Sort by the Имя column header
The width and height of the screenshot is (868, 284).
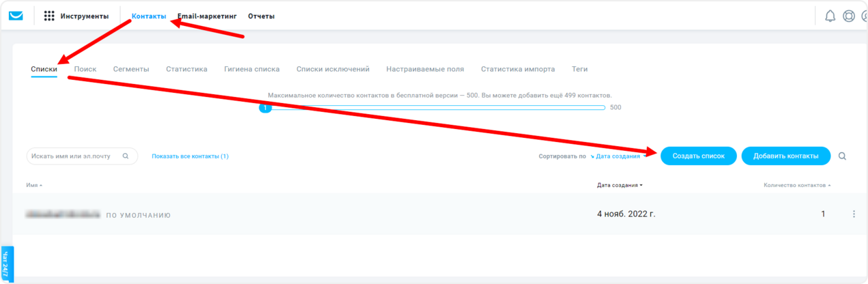click(x=34, y=185)
